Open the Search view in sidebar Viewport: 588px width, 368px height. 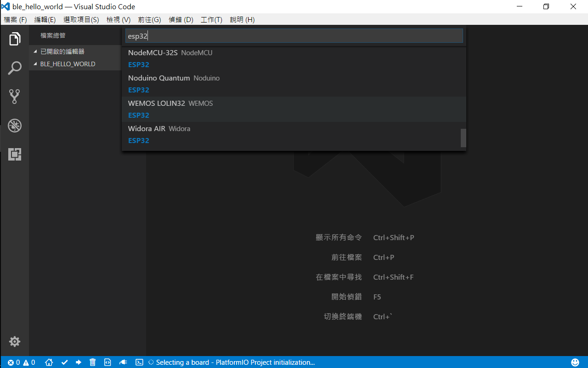click(x=15, y=68)
